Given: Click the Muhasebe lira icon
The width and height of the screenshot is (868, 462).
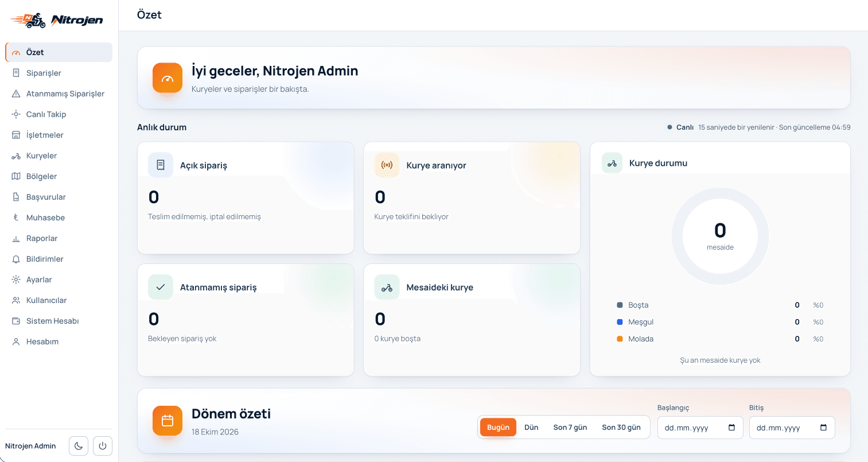Looking at the screenshot, I should pos(16,218).
